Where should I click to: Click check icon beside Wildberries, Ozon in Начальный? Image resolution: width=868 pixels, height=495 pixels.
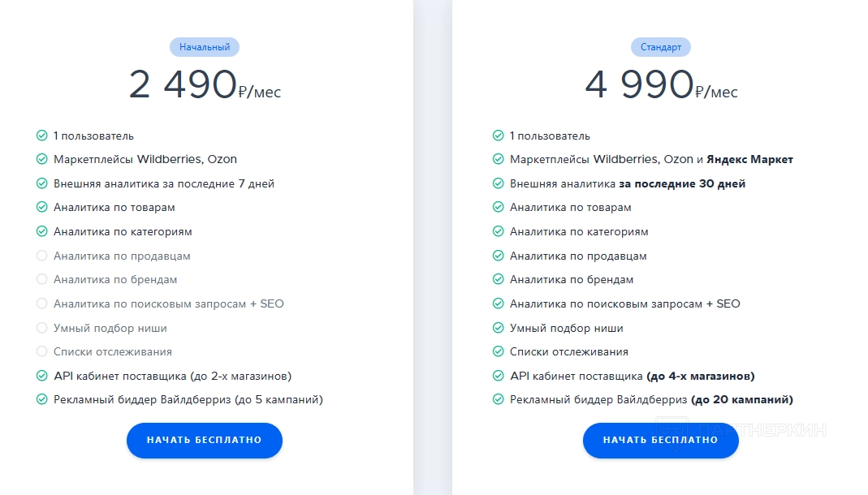pos(42,160)
